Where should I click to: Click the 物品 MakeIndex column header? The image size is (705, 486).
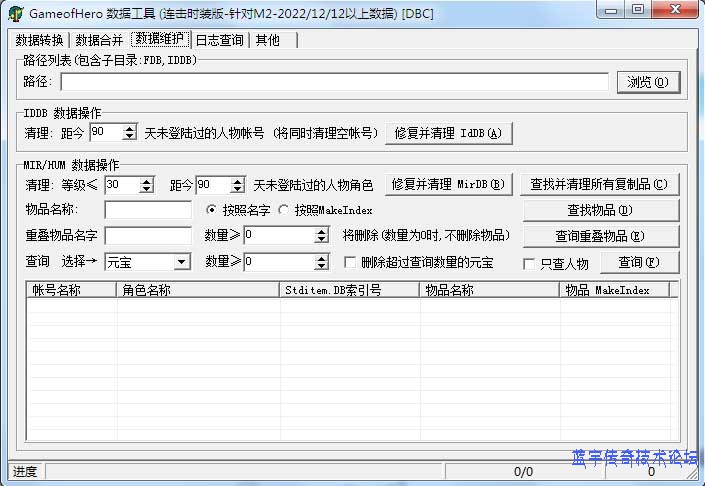[x=615, y=290]
